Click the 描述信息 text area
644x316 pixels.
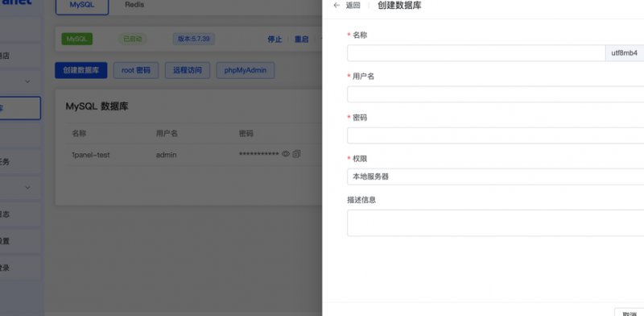click(495, 223)
